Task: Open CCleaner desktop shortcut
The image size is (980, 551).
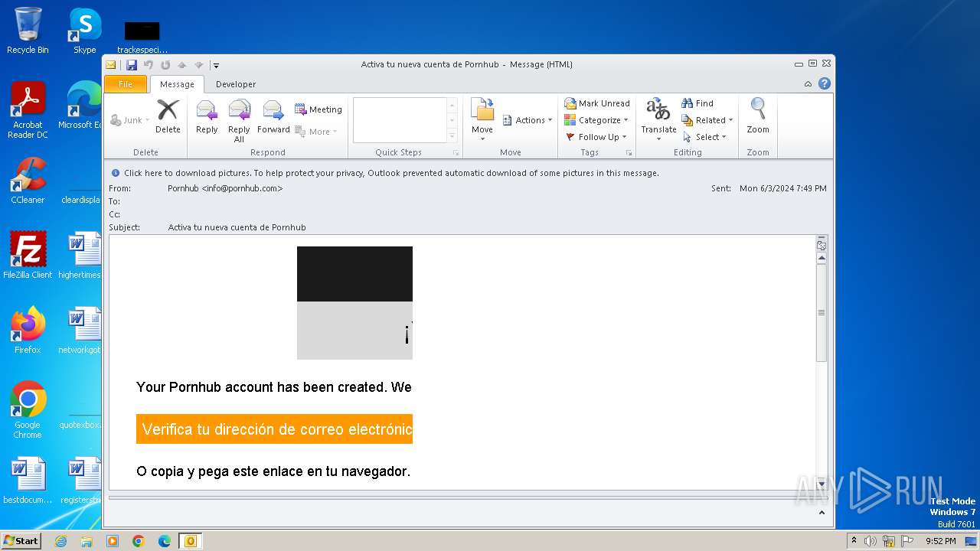Action: [28, 181]
